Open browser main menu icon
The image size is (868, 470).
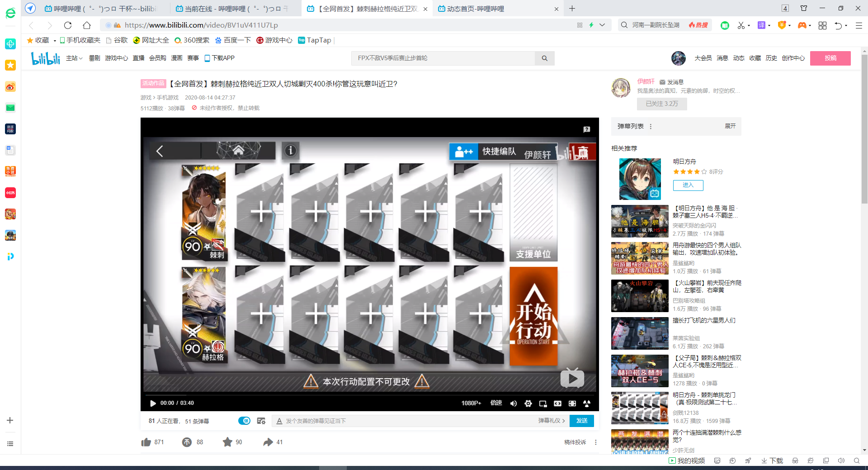click(859, 25)
